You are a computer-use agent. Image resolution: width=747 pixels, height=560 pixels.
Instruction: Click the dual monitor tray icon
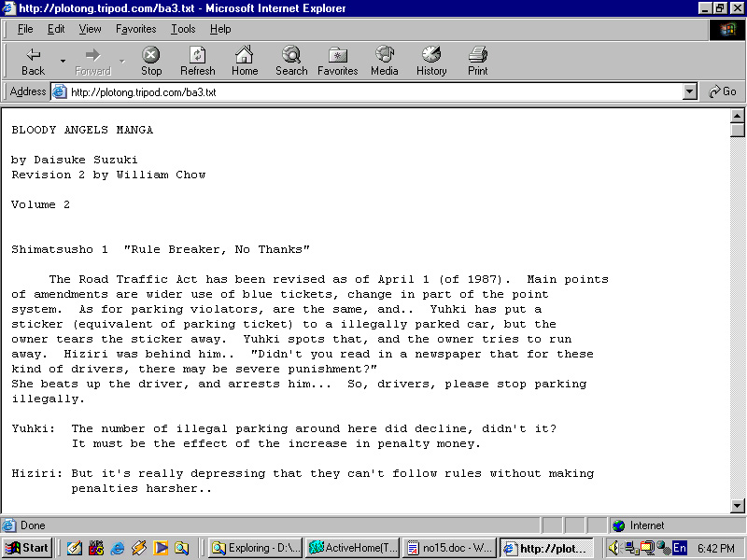click(647, 548)
